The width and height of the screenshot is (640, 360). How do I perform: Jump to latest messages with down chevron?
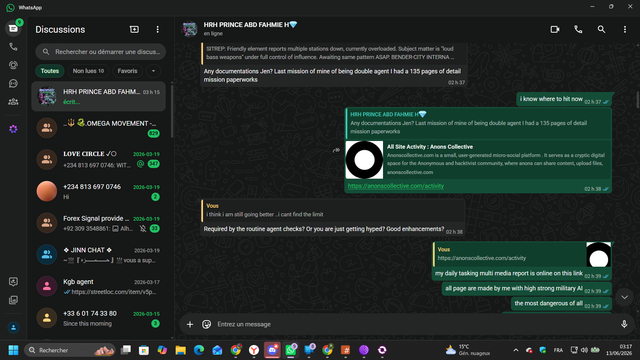tap(624, 297)
